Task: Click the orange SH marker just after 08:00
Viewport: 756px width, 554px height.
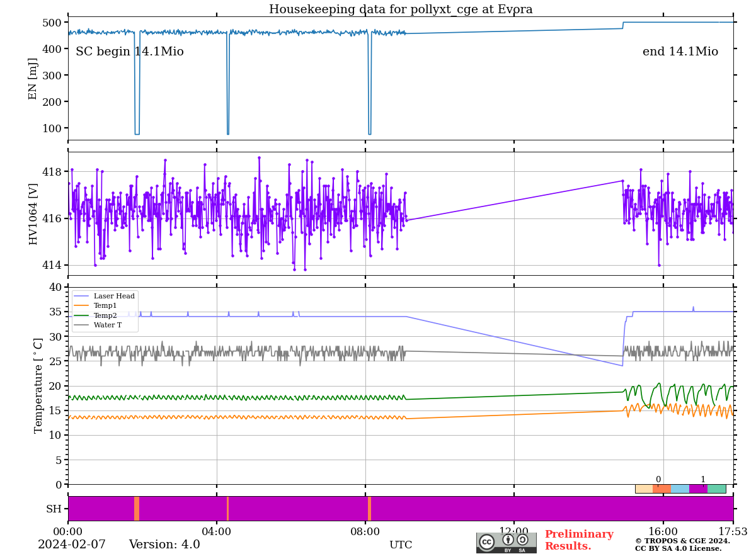Action: click(370, 509)
